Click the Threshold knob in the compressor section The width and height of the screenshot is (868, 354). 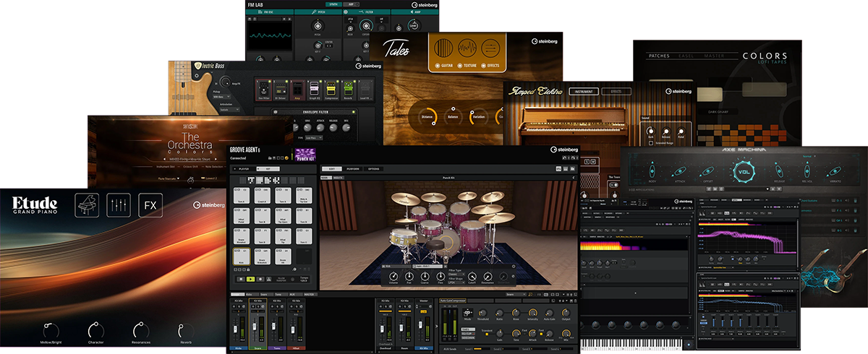point(482,313)
